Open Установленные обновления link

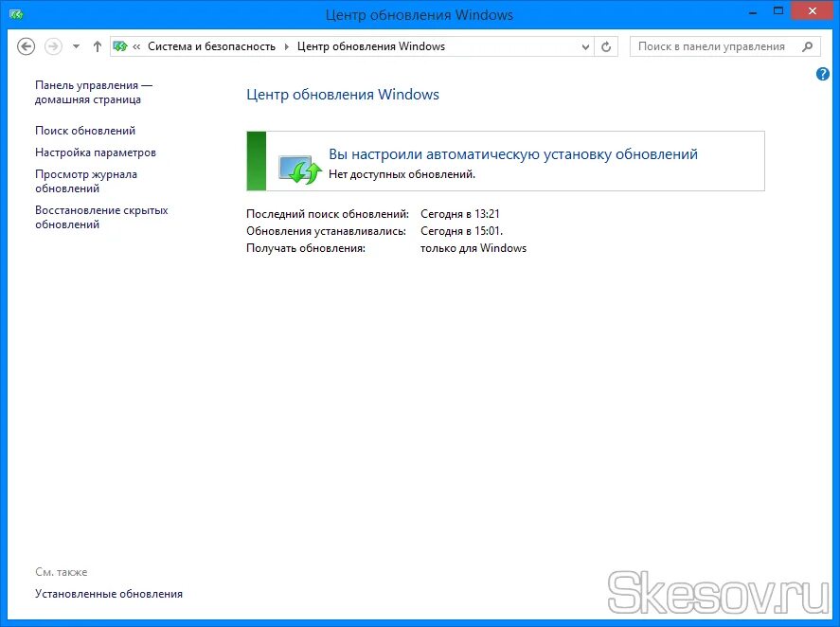109,594
